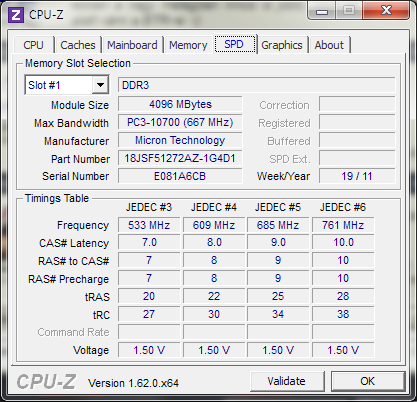Click the RAS# Precharge row label
Viewport: 417px width, 402px height.
pos(68,279)
